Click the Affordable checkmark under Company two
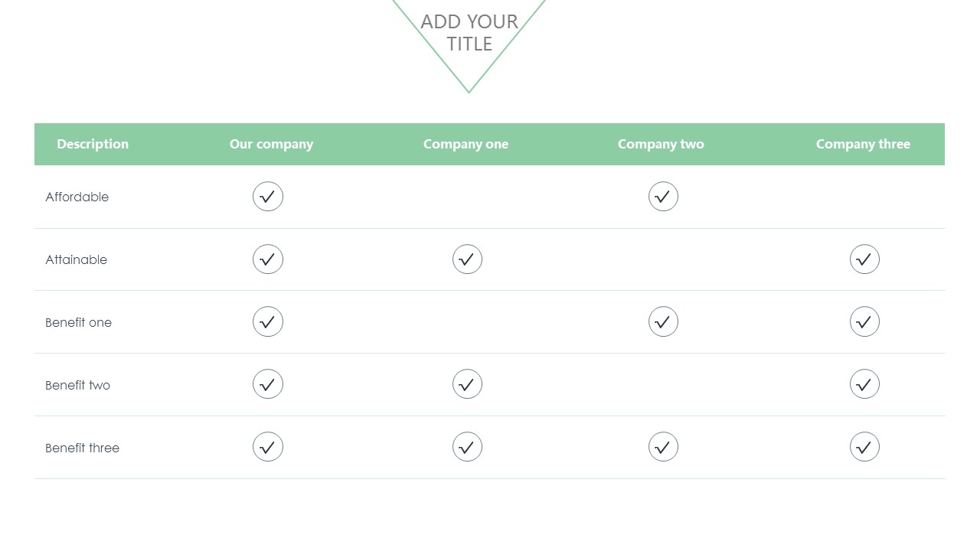The image size is (980, 551). click(663, 197)
